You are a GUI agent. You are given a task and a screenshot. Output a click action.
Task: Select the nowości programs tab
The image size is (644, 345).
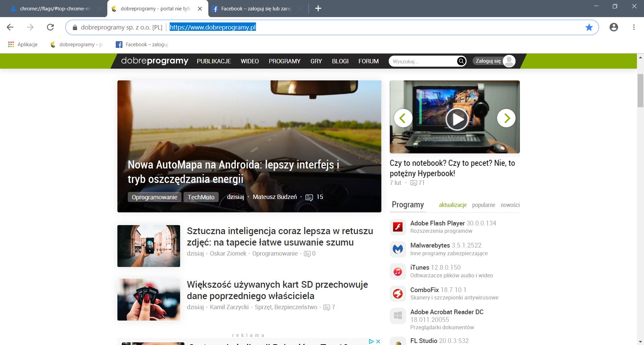tap(510, 205)
